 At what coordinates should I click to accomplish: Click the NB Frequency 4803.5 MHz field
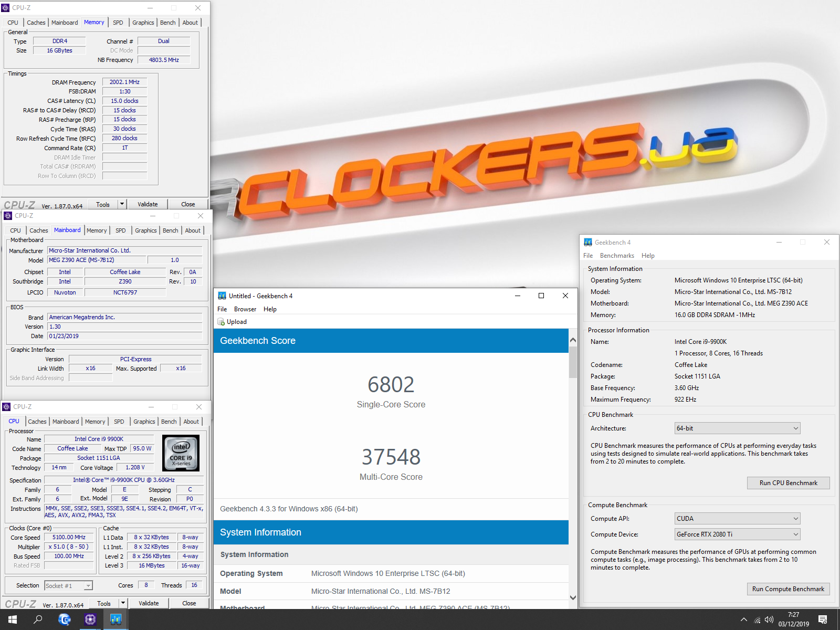click(x=164, y=60)
